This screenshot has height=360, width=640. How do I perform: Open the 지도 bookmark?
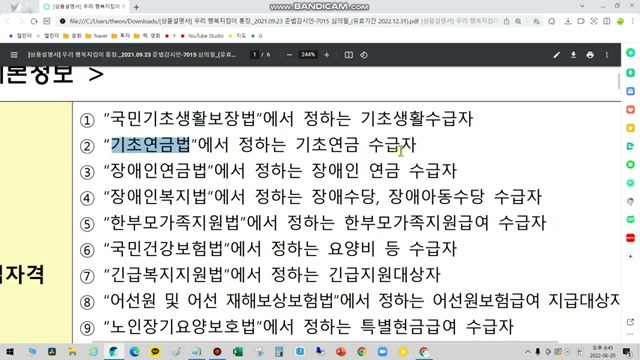coord(237,36)
